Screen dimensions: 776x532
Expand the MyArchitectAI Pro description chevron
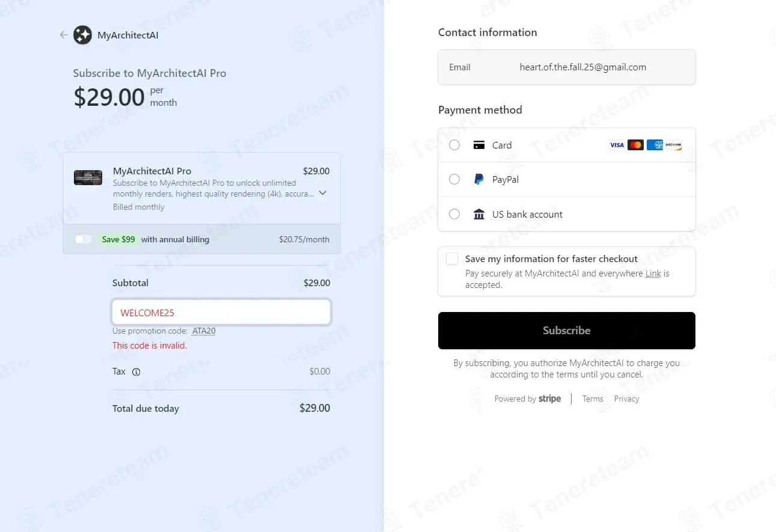coord(323,193)
